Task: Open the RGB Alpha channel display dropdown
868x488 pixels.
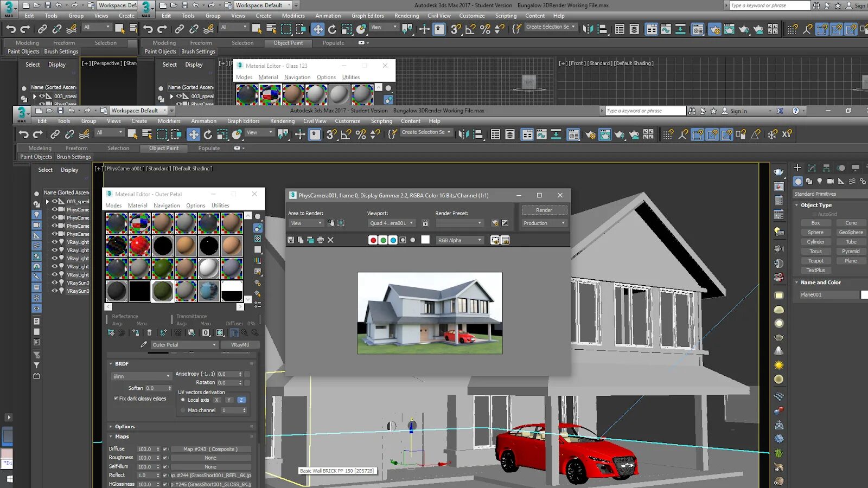Action: (x=459, y=240)
